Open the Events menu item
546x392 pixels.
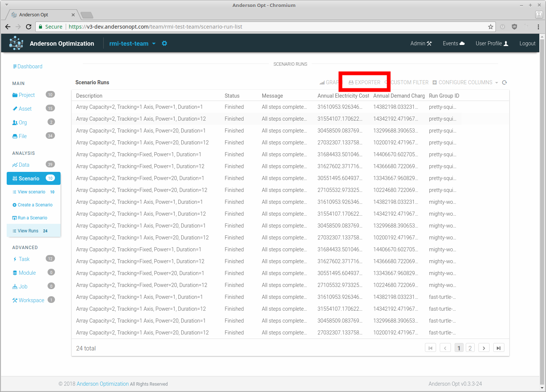[454, 43]
